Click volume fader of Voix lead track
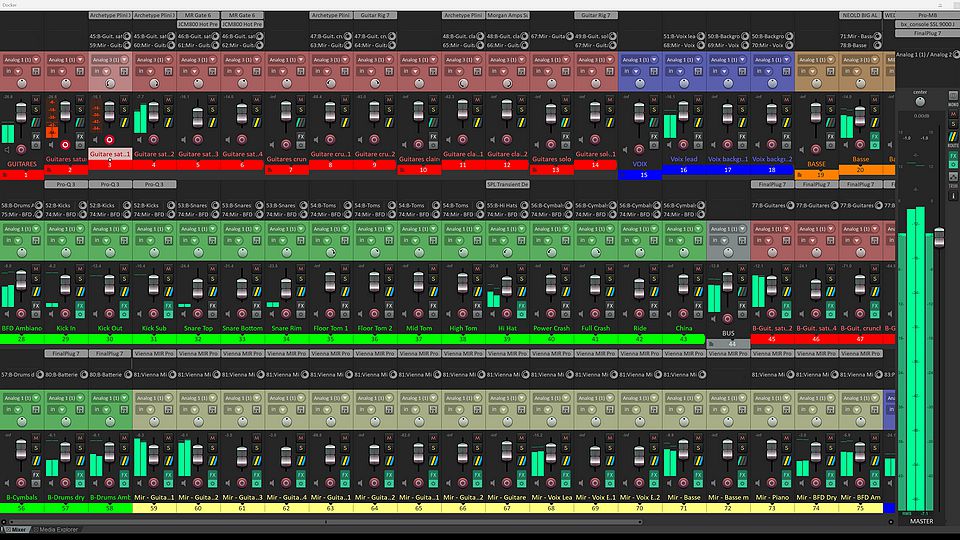The width and height of the screenshot is (960, 540). (x=683, y=113)
